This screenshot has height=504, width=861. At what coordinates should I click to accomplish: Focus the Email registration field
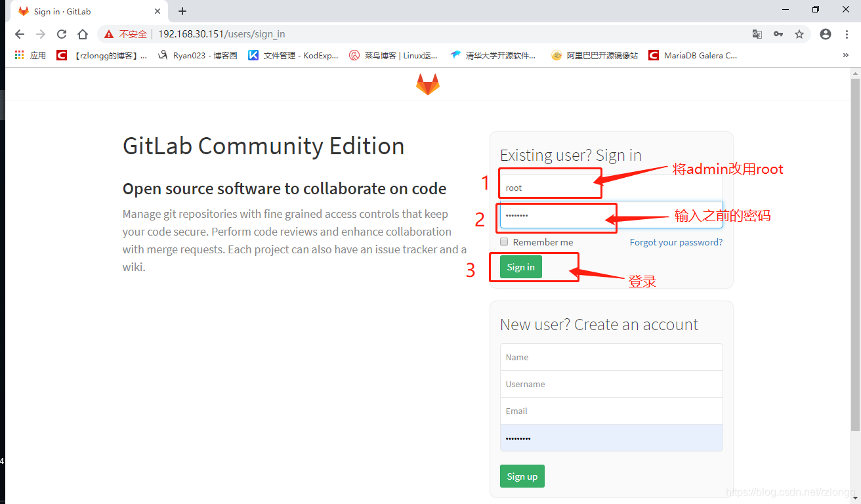[x=612, y=411]
